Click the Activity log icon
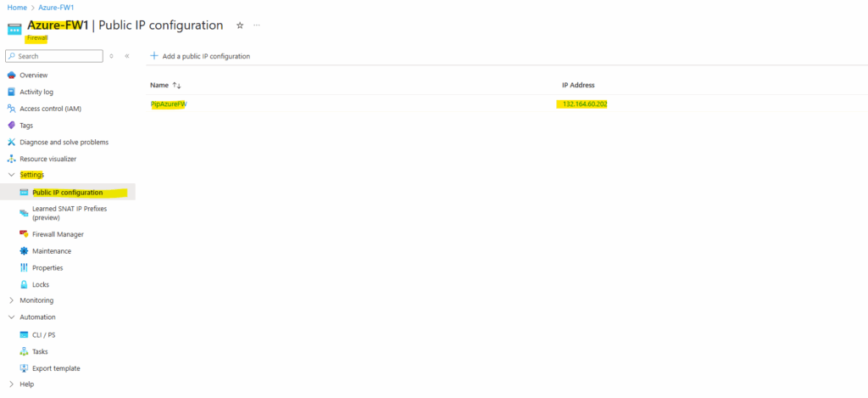 [x=12, y=92]
